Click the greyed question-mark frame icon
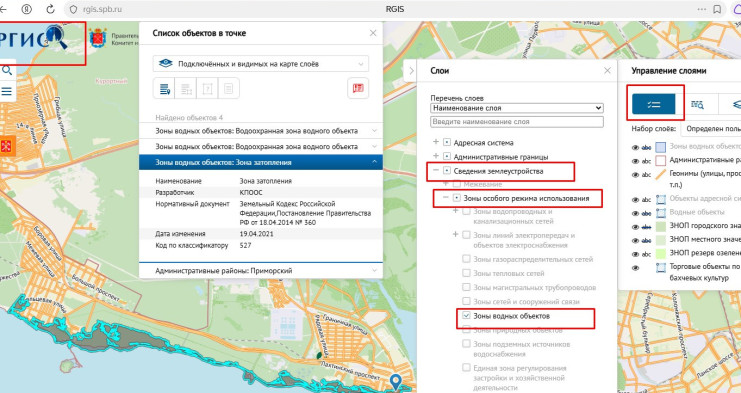Image resolution: width=741 pixels, height=393 pixels. click(207, 88)
